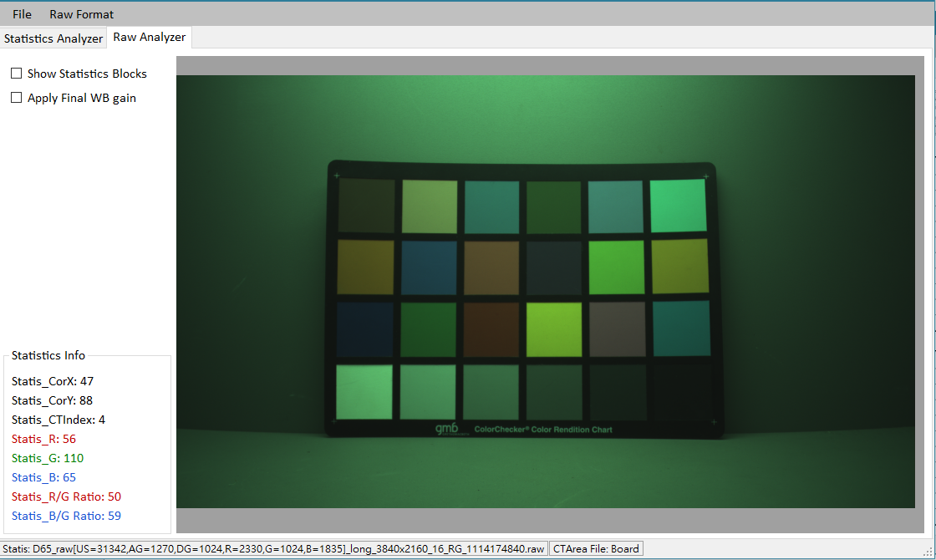Click the Statis_CorX: 47 entry

click(x=51, y=381)
